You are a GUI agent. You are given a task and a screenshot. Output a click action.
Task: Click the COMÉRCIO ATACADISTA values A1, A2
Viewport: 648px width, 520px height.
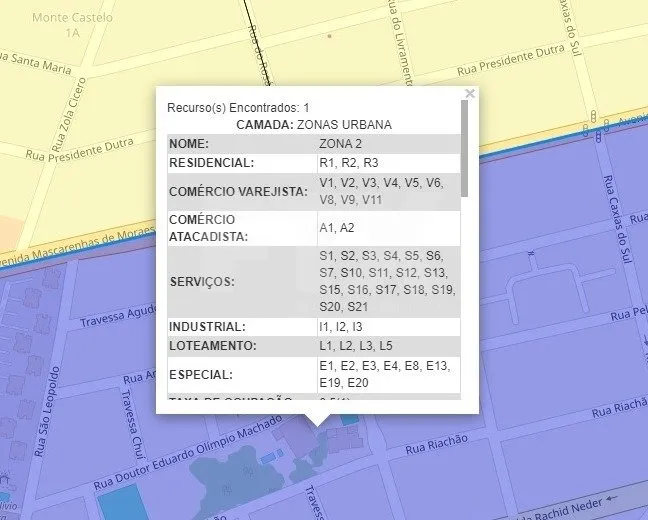pos(336,228)
